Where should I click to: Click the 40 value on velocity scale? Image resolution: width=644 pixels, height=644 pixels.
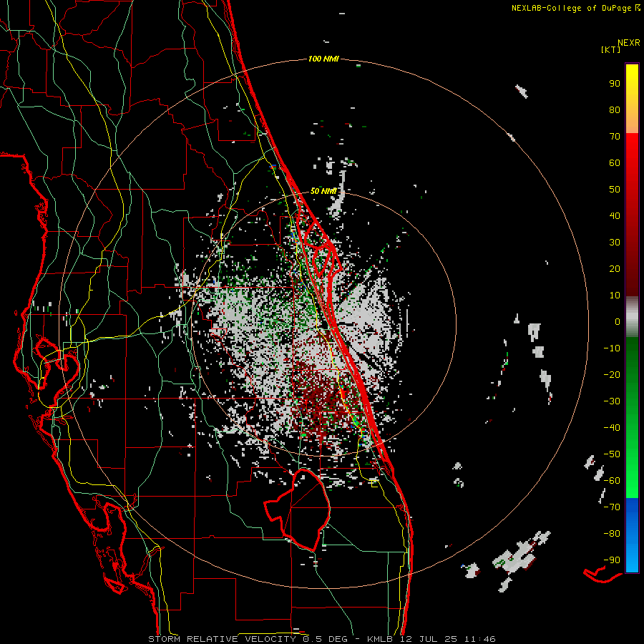pos(615,216)
